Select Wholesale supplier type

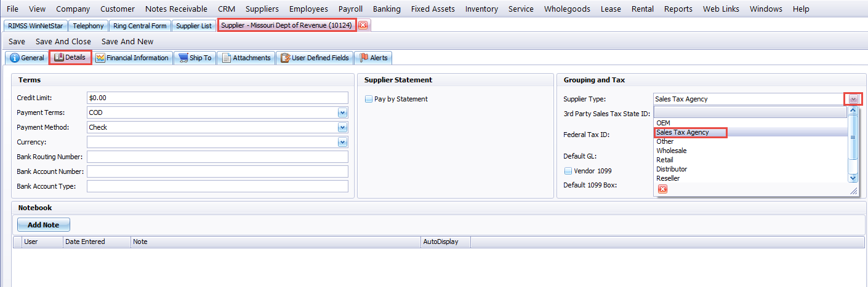750,151
